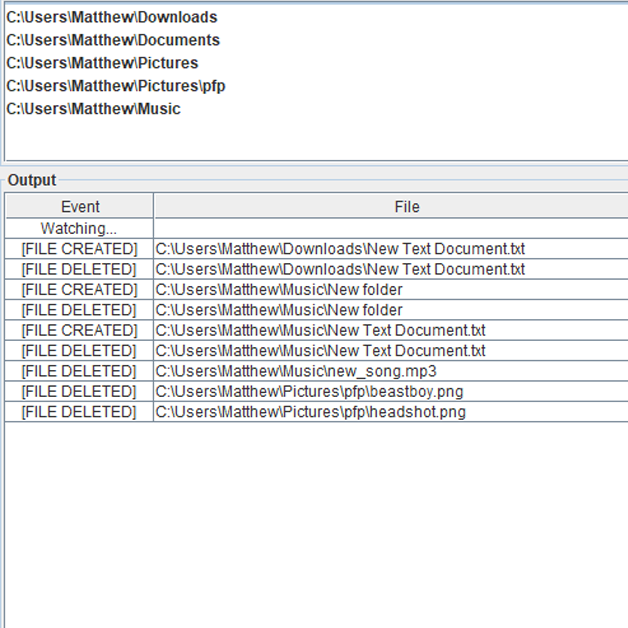
Task: Select the Pictures path without the pfp subfolder
Action: tap(102, 63)
